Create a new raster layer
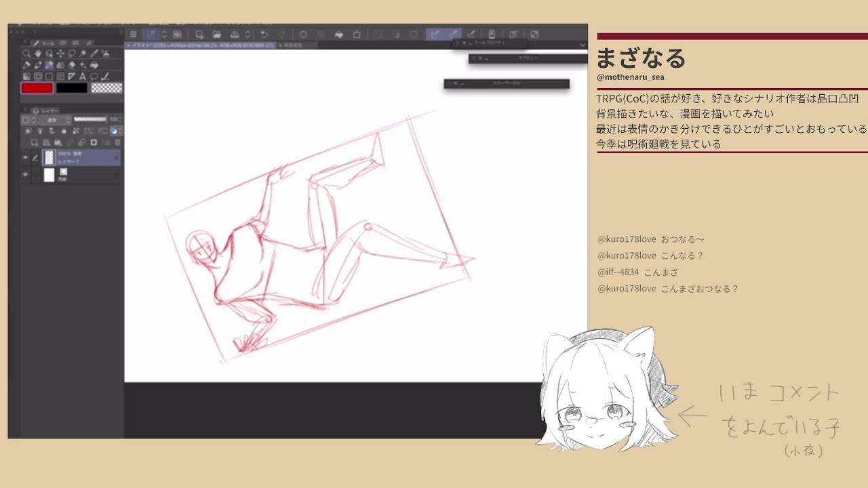The image size is (868, 488). 34,142
